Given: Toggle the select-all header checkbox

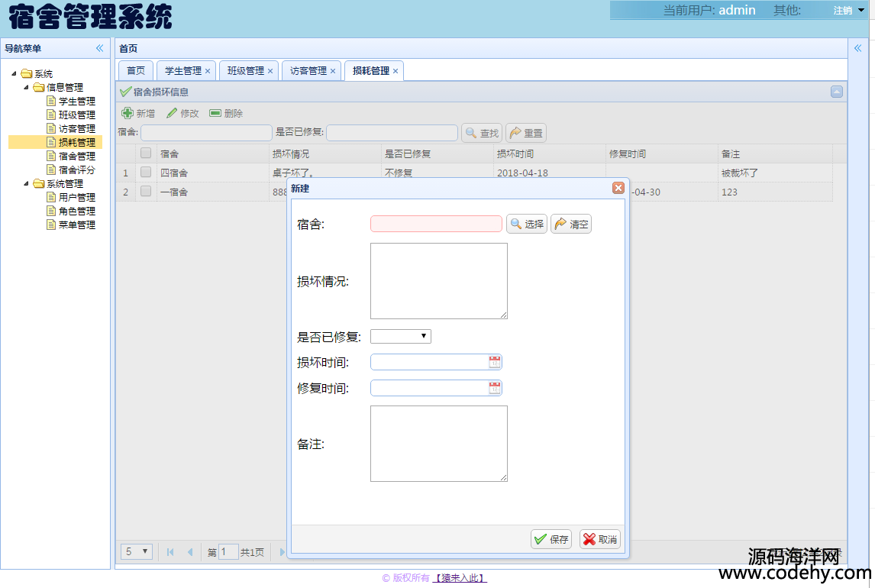Looking at the screenshot, I should (146, 153).
